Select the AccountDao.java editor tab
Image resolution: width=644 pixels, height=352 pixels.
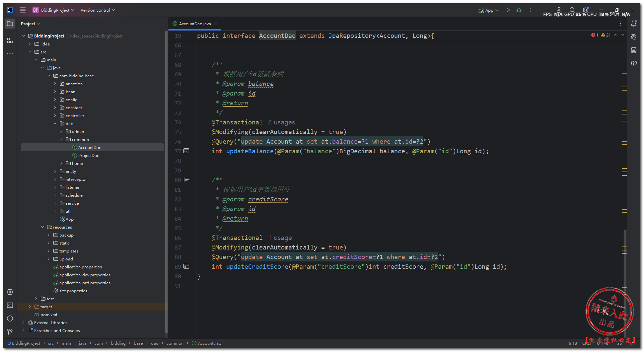pos(195,24)
